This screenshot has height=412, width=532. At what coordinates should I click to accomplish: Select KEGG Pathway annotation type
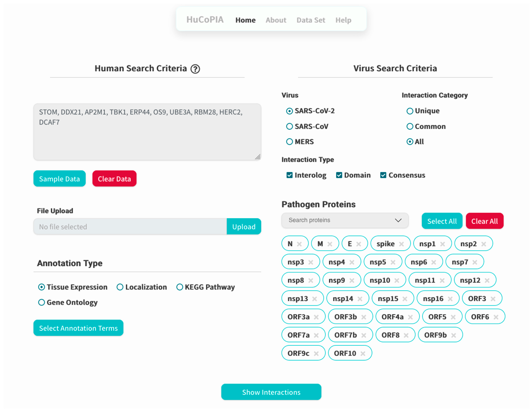[x=180, y=287]
